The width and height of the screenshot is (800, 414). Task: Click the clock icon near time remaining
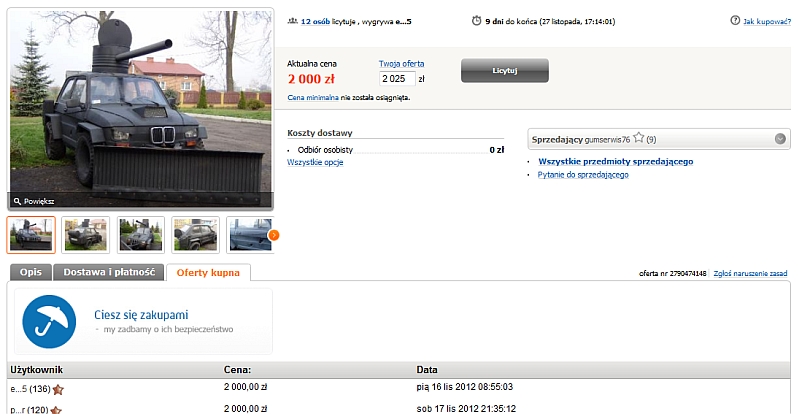(x=477, y=21)
